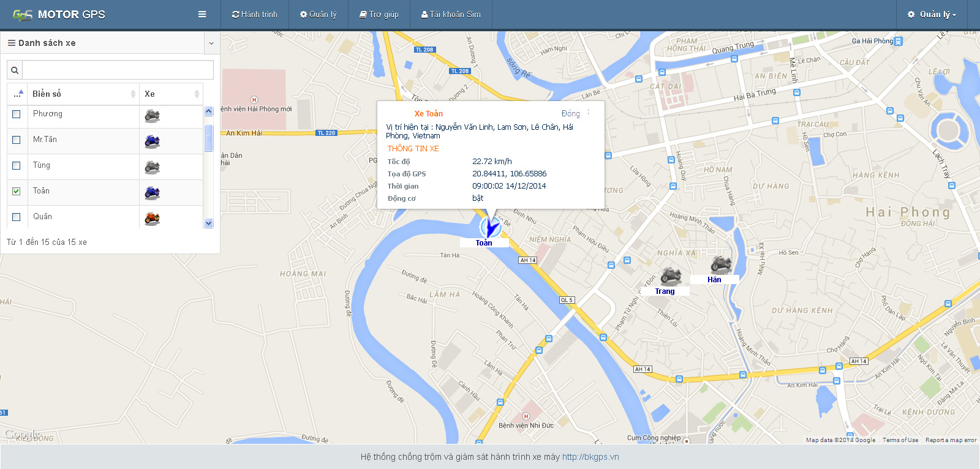This screenshot has width=980, height=469.
Task: Click the Trang marker label
Action: (x=665, y=291)
